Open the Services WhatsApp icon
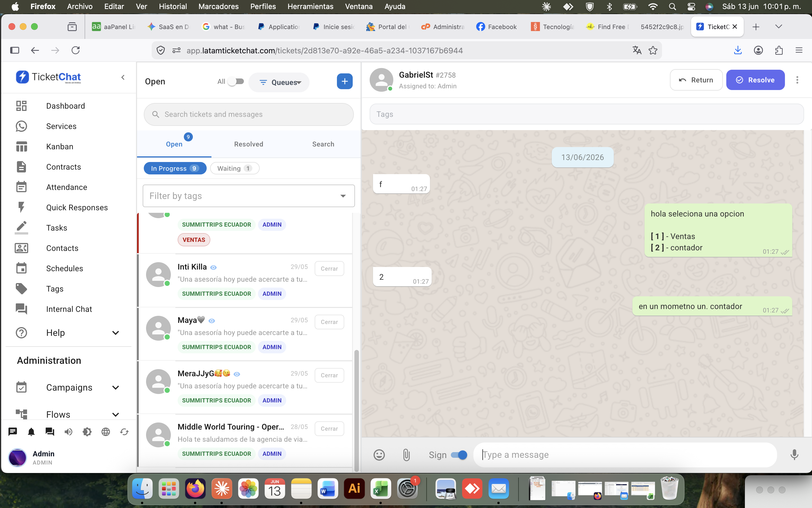 [x=21, y=126]
